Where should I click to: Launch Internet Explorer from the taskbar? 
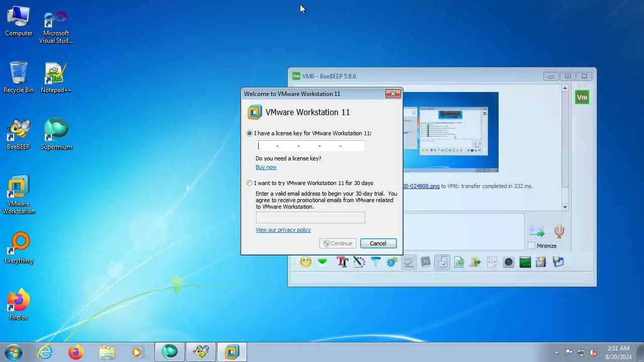(45, 352)
